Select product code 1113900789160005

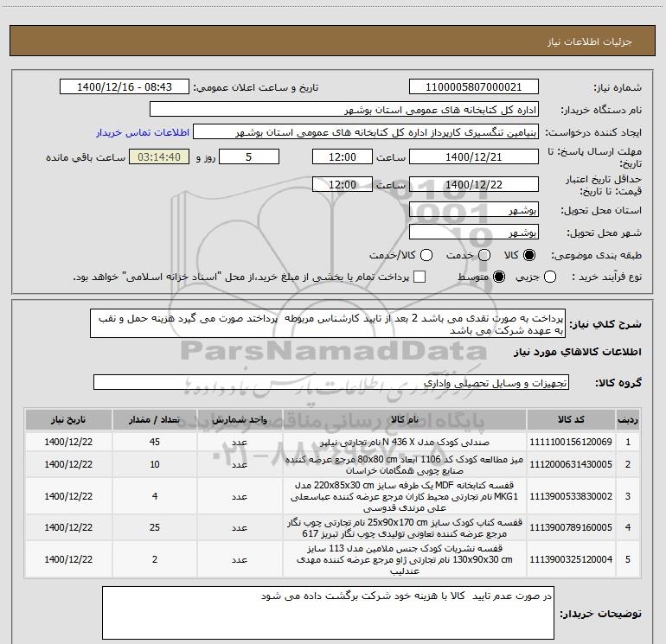[x=571, y=527]
